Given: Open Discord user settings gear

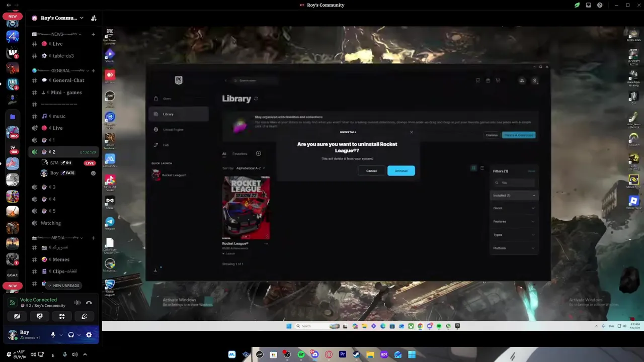Looking at the screenshot, I should click(x=89, y=335).
